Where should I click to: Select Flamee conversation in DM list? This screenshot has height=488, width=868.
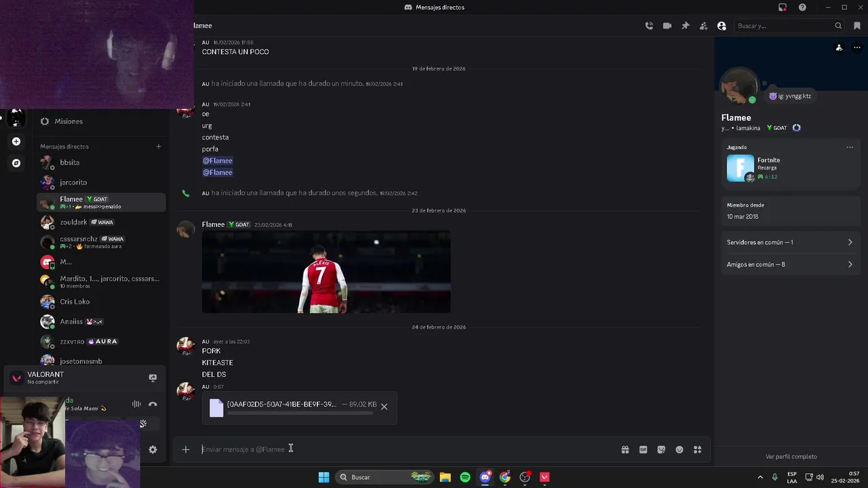102,203
